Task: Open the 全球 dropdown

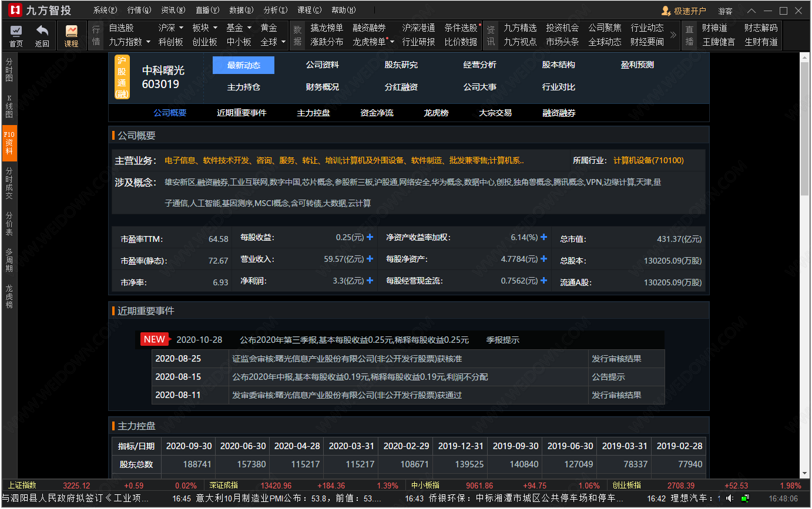Action: pyautogui.click(x=273, y=42)
